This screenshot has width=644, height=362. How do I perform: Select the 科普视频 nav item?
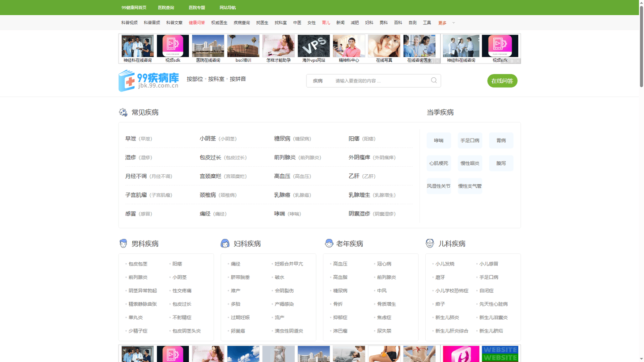(x=129, y=23)
